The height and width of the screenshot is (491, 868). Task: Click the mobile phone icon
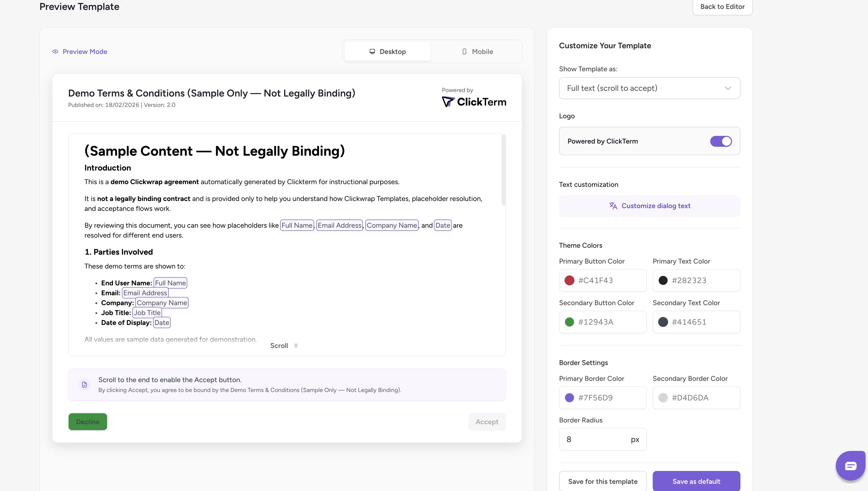(464, 51)
